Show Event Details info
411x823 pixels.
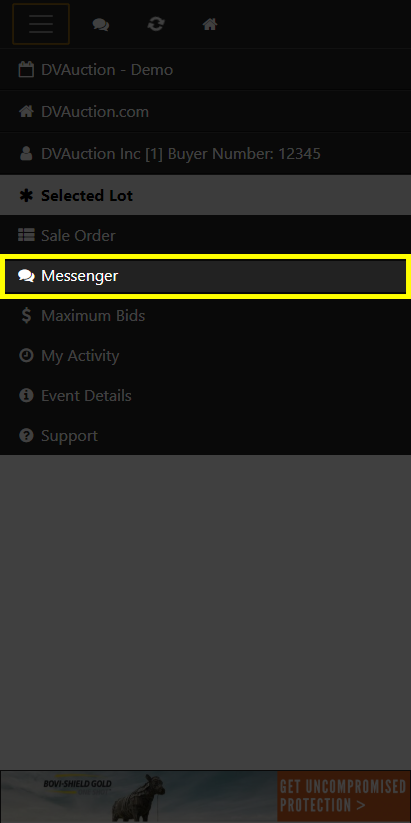(x=205, y=395)
